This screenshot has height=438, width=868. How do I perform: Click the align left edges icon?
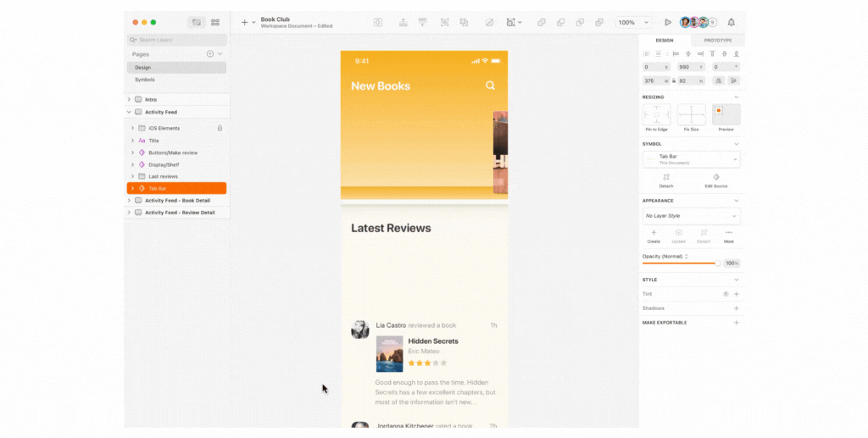pos(676,53)
